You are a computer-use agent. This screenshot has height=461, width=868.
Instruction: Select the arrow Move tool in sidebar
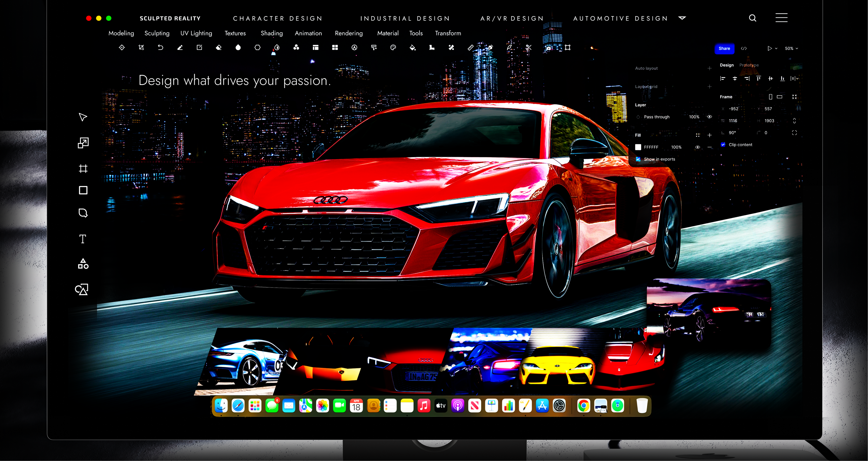click(83, 117)
